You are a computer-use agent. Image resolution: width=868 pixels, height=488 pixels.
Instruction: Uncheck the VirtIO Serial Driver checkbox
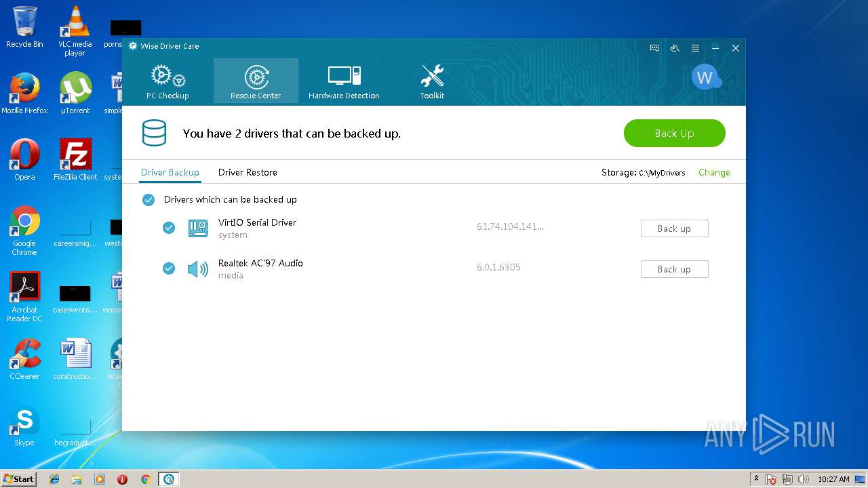point(169,228)
